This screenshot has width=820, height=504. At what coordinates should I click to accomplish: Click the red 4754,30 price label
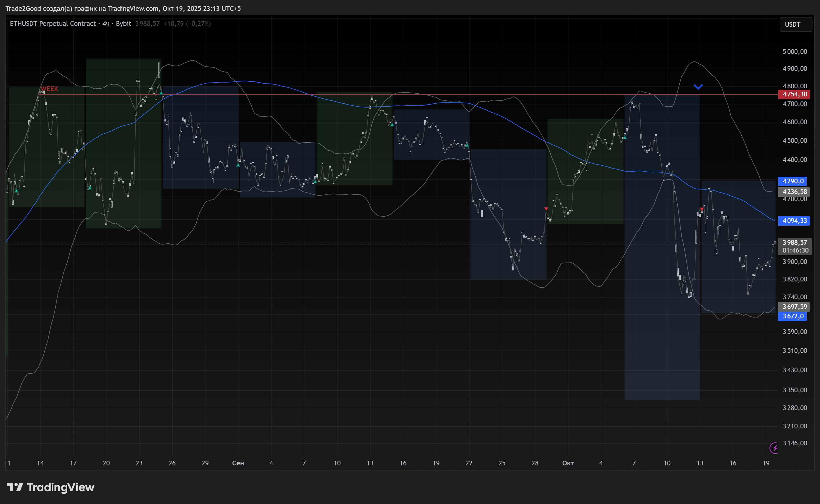(x=794, y=94)
